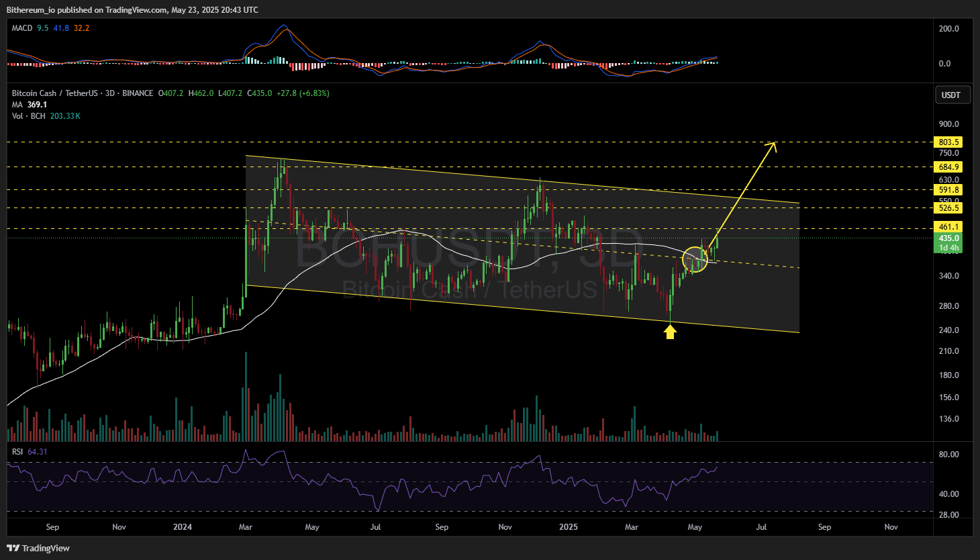The width and height of the screenshot is (980, 560).
Task: Click the 80.00 RSI axis value
Action: point(948,455)
